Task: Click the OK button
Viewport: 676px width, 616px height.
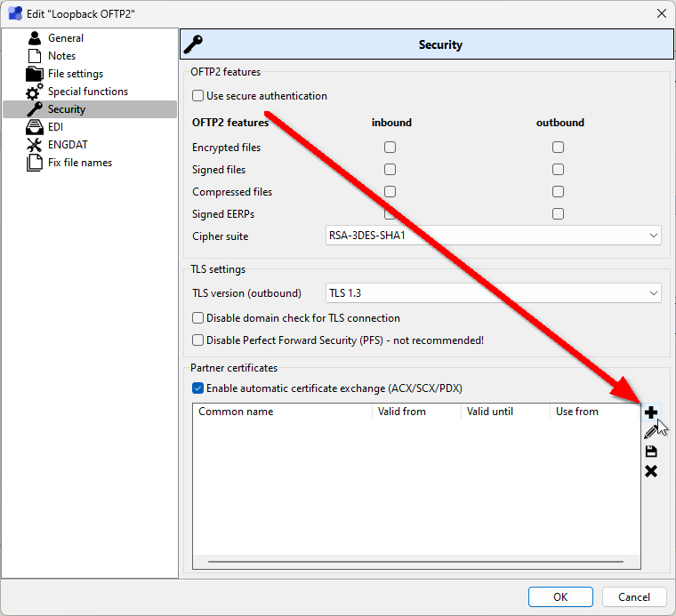Action: pyautogui.click(x=560, y=596)
